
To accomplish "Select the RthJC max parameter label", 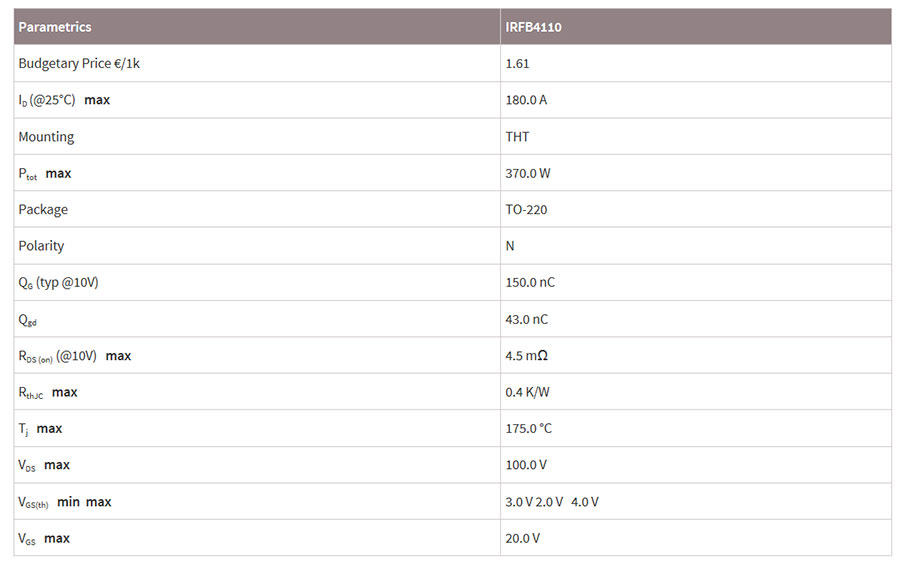I will [48, 392].
